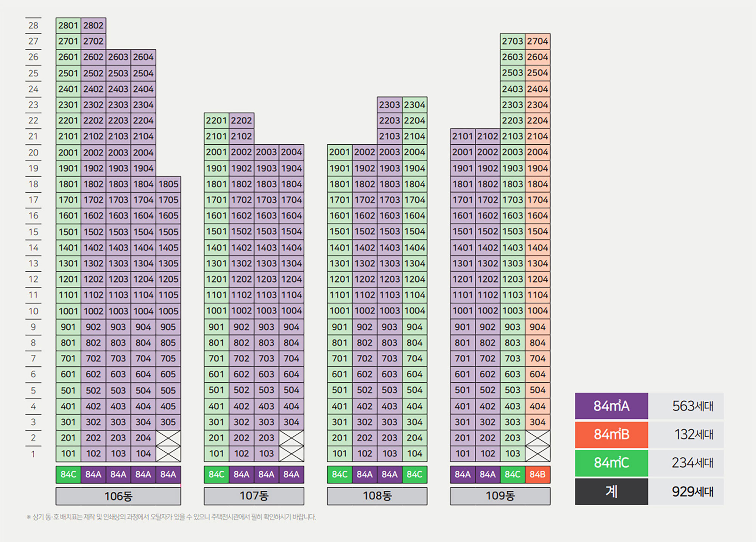Click the crossed-out box on 109동 floor 2
Screen dimensions: 756x542
[538, 438]
